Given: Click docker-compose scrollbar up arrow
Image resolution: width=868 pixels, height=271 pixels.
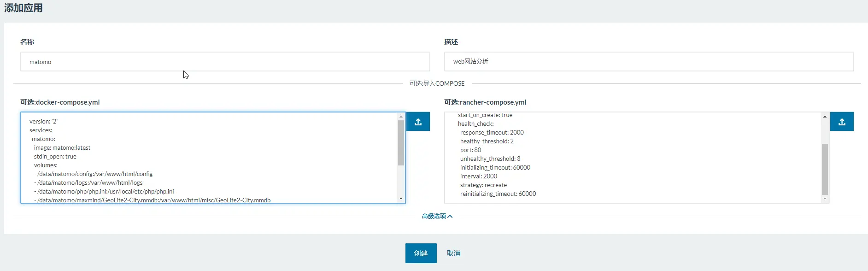Looking at the screenshot, I should tap(401, 117).
